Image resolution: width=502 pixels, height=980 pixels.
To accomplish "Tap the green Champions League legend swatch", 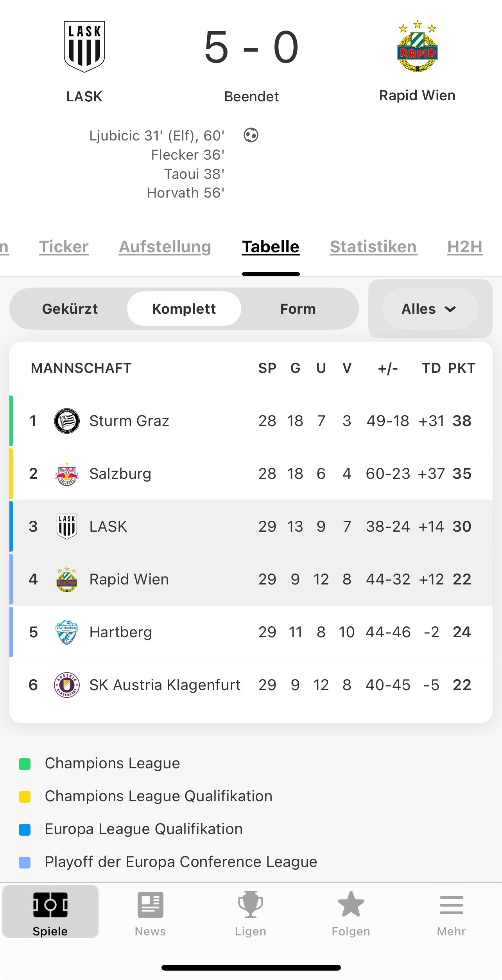I will pyautogui.click(x=25, y=764).
